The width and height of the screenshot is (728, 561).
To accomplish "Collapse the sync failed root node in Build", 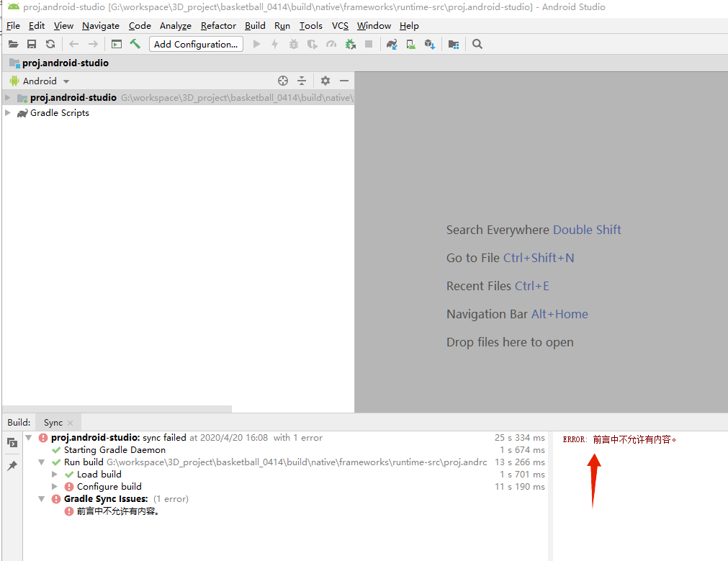I will [x=29, y=437].
